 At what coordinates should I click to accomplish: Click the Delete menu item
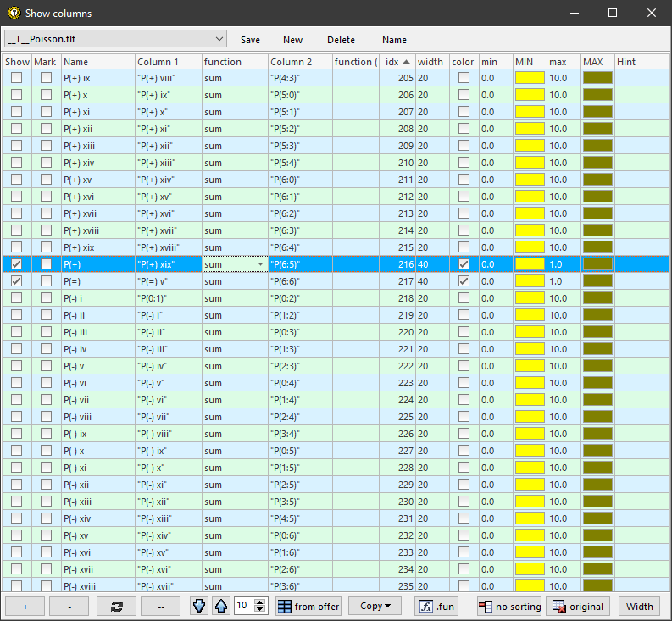[x=341, y=40]
